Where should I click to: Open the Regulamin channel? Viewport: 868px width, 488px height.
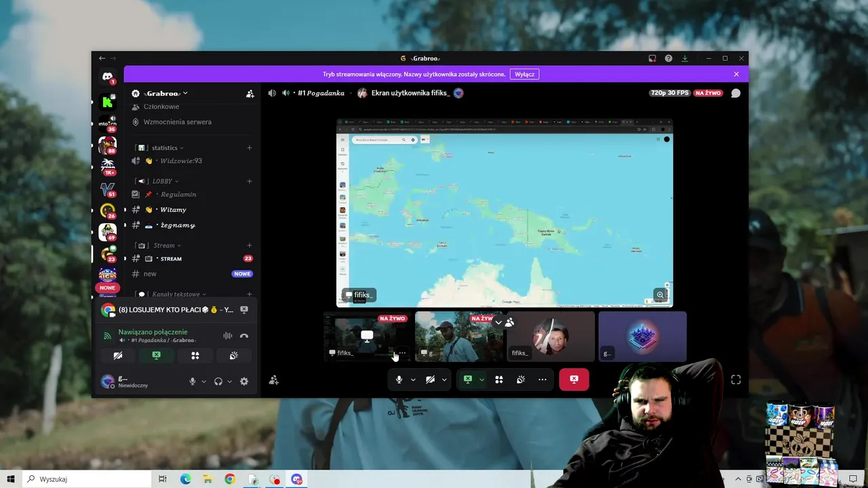(x=192, y=195)
